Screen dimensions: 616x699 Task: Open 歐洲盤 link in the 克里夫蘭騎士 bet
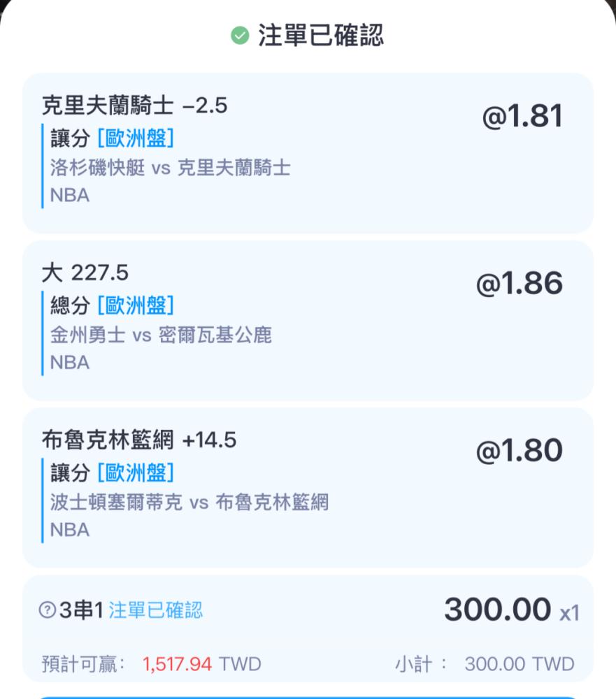click(136, 138)
